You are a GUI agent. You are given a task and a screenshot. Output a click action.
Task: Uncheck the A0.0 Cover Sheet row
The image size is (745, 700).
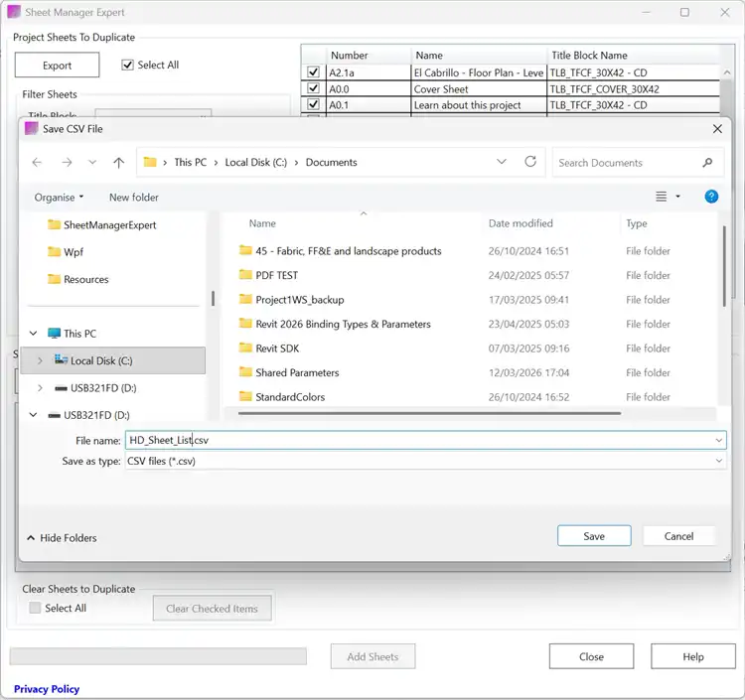[x=314, y=89]
